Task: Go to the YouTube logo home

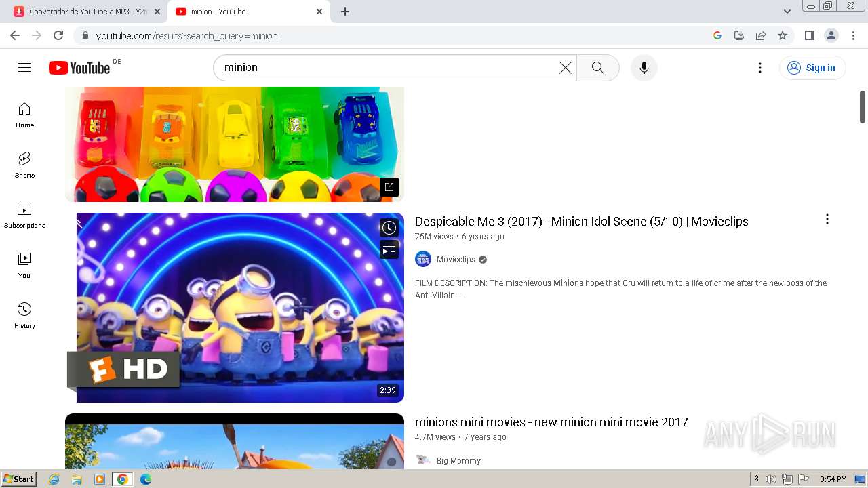Action: tap(79, 67)
